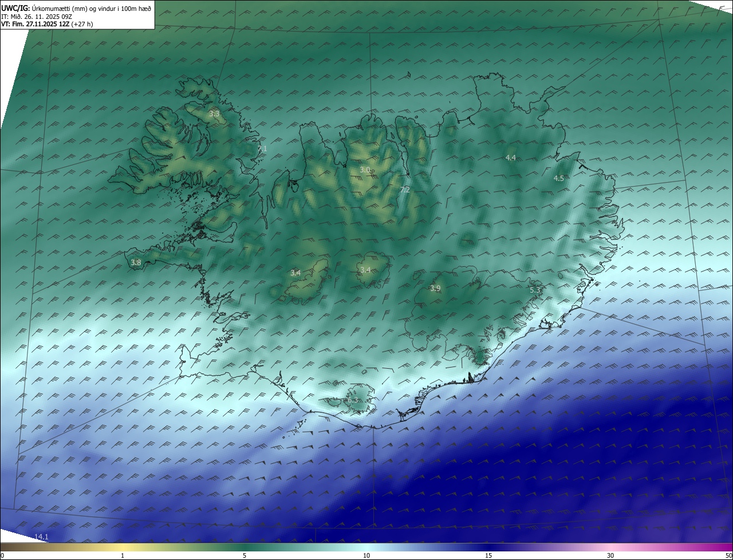Select the 4.4 value label
Viewport: 733px width, 560px height.
[511, 157]
